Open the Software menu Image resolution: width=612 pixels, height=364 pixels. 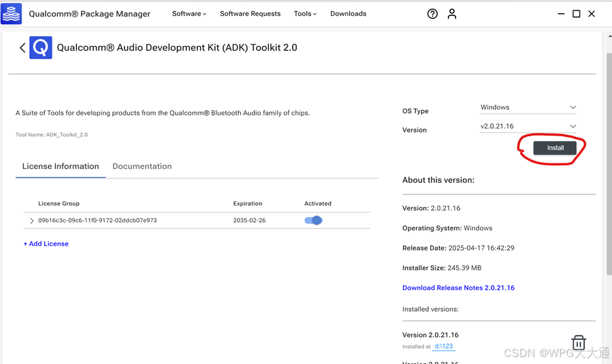coord(189,14)
